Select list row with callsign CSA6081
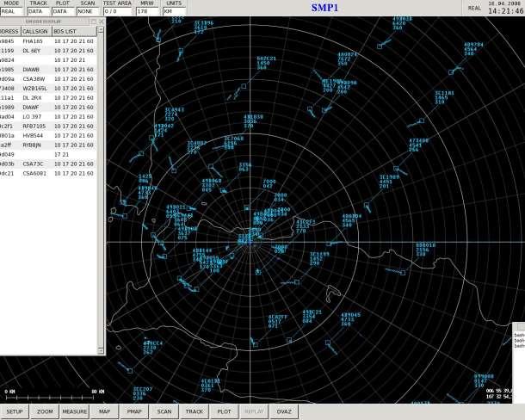Image resolution: width=525 pixels, height=420 pixels. pos(48,174)
